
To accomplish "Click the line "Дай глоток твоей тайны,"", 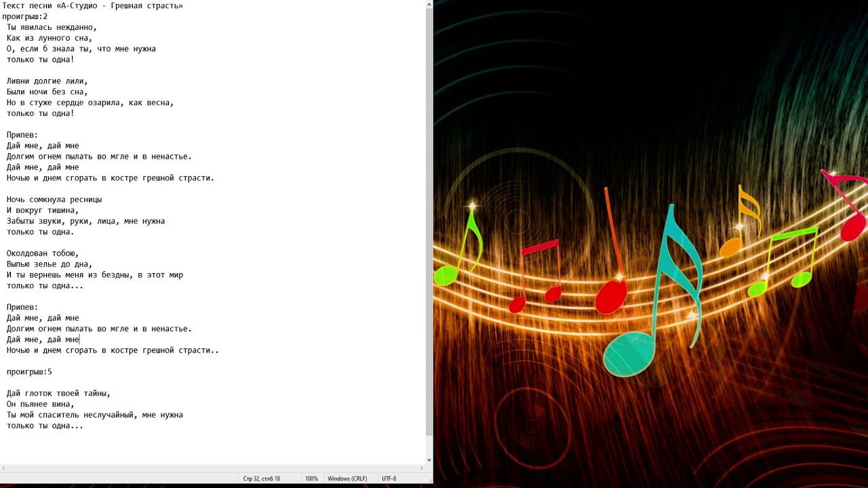I will point(59,394).
